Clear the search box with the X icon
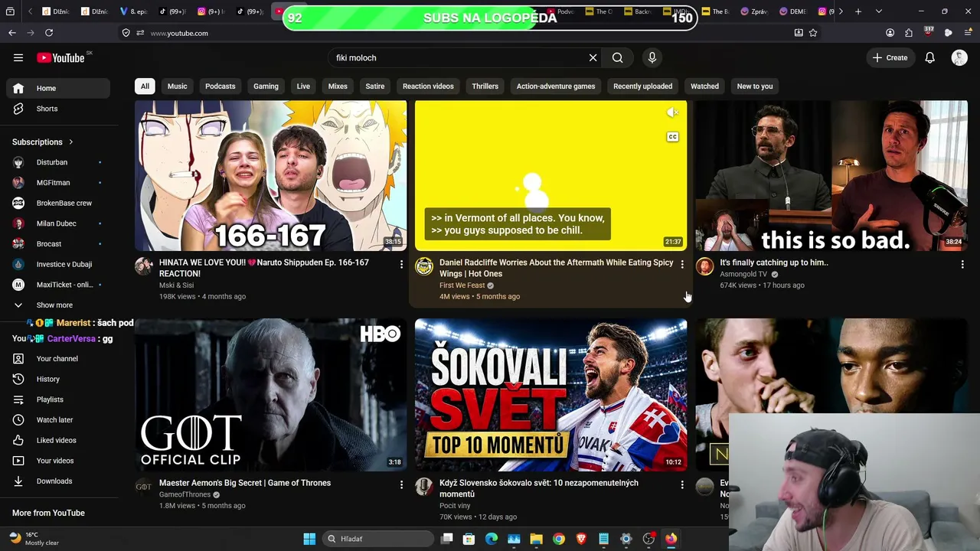 [593, 57]
